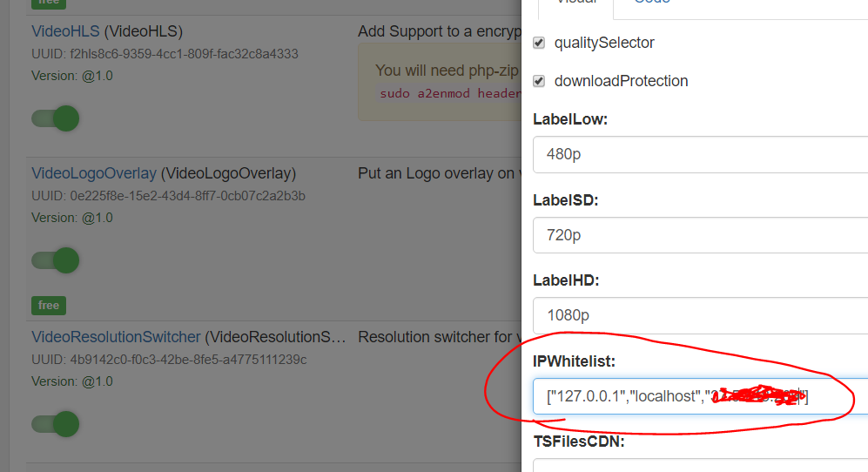Uncheck the downloadProtection checkbox
The height and width of the screenshot is (472, 868).
(x=539, y=81)
